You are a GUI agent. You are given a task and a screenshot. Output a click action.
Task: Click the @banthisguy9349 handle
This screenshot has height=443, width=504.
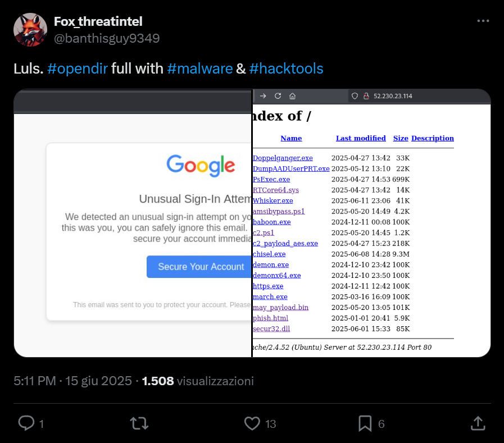(107, 38)
